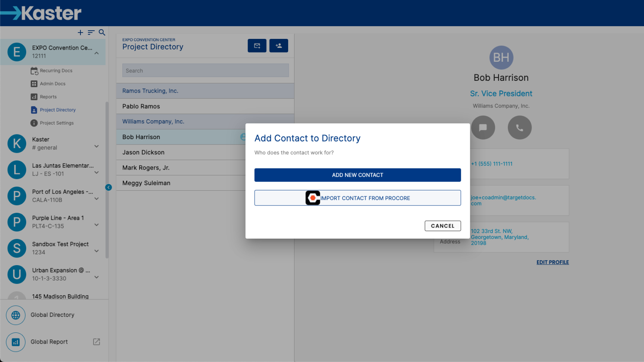Select Project Settings in the sidebar
Image resolution: width=644 pixels, height=362 pixels.
57,123
